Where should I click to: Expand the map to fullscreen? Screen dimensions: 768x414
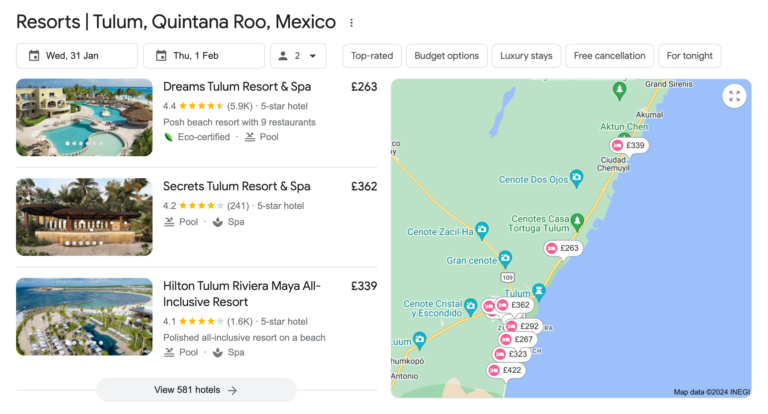point(735,96)
